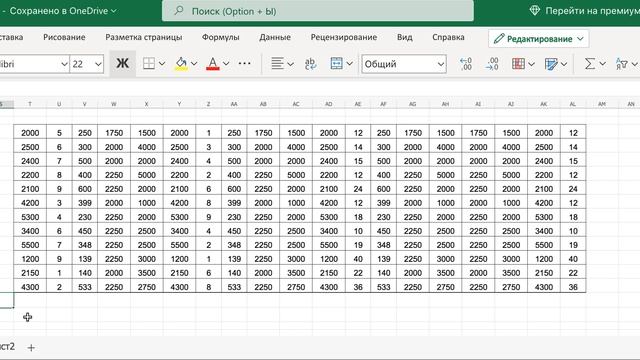Select column U cell with 5
Viewport: 640px width, 360px height.
(59, 133)
